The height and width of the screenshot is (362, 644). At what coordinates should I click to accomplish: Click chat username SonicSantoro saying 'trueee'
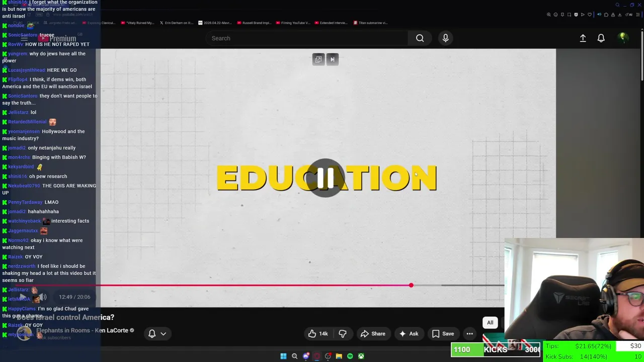(x=23, y=35)
